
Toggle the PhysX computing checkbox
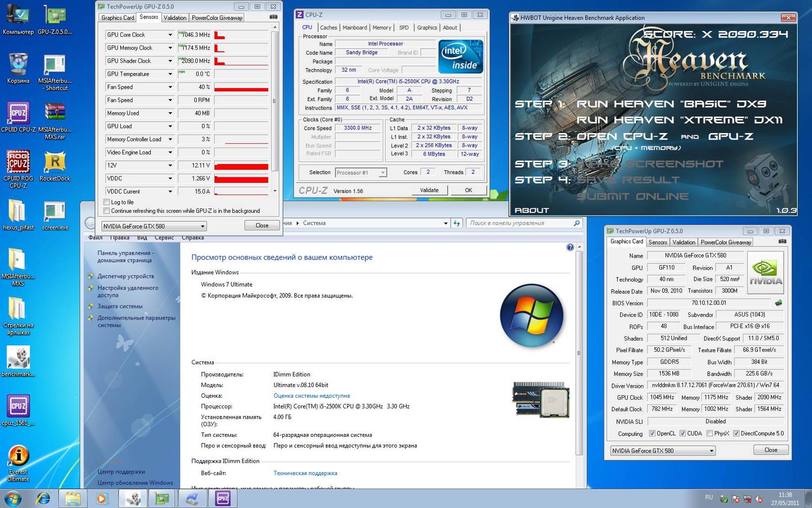[x=709, y=433]
